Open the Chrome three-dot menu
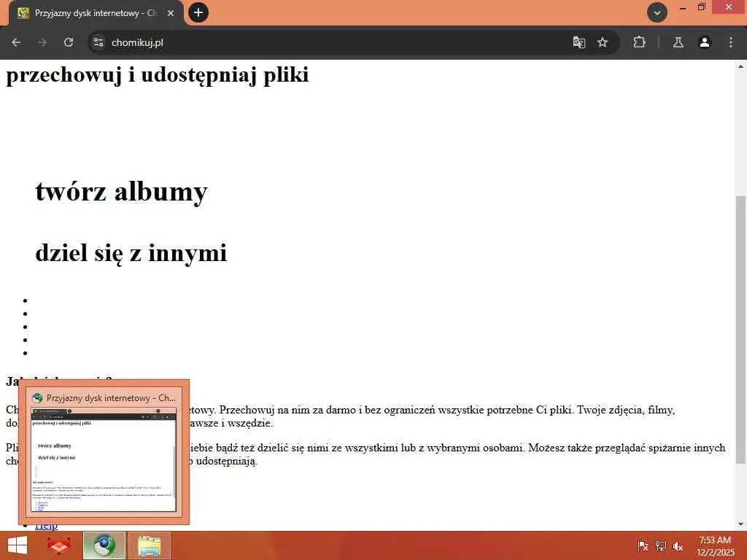 pyautogui.click(x=731, y=42)
